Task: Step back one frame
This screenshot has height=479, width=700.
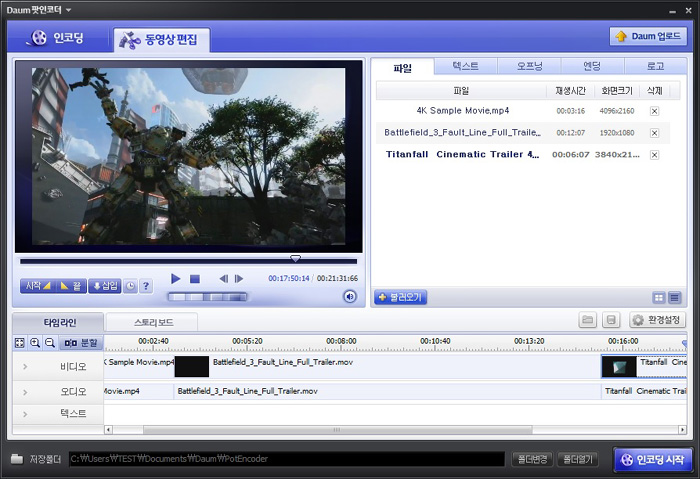Action: click(224, 279)
